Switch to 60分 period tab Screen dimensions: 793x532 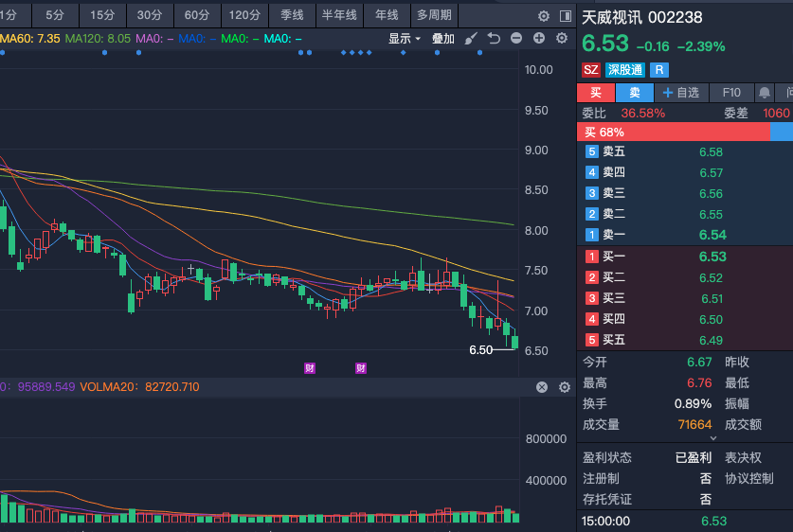point(197,15)
